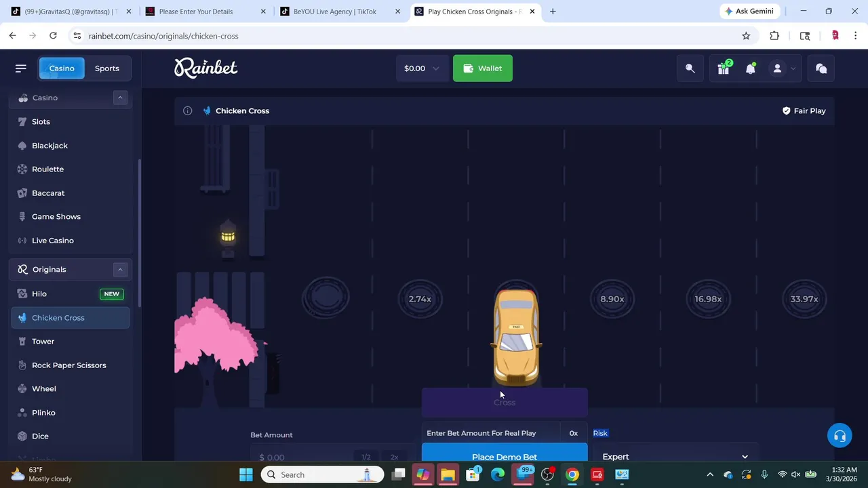Image resolution: width=868 pixels, height=488 pixels.
Task: Switch to the Casino tab
Action: (x=62, y=68)
